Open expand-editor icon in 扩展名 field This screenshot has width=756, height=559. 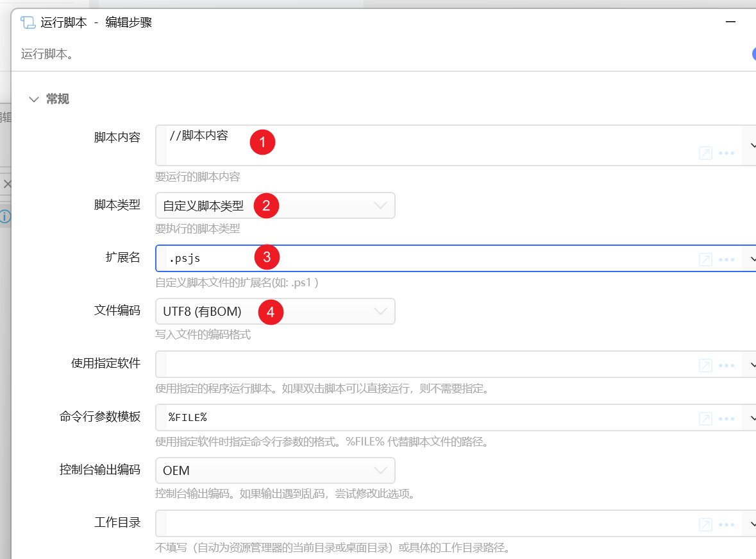tap(705, 259)
